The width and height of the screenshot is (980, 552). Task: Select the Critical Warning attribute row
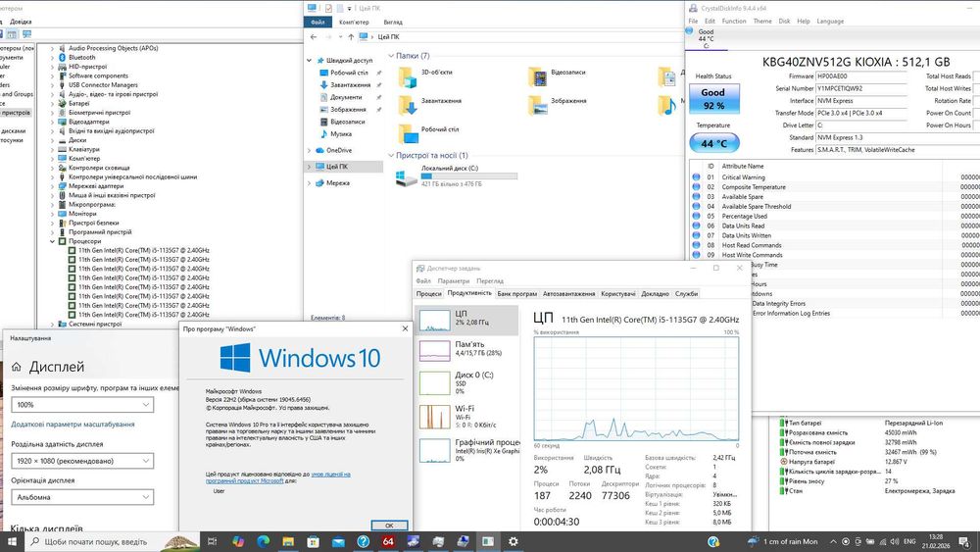[x=835, y=177]
